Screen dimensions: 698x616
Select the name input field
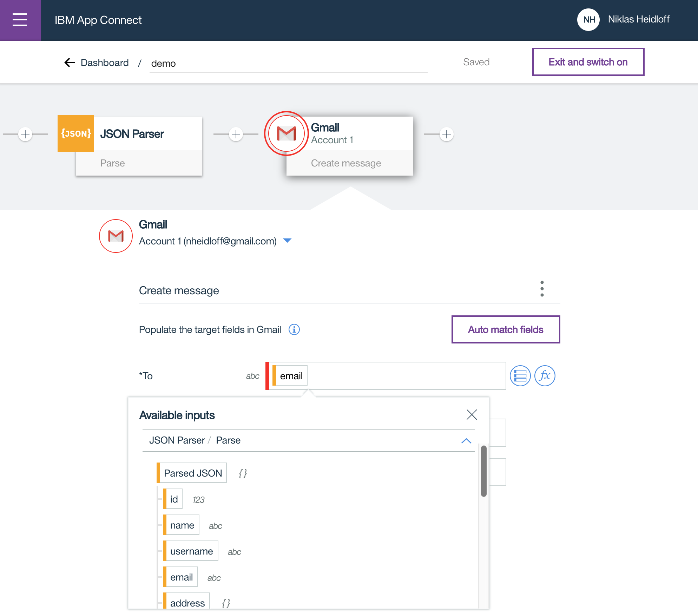click(x=181, y=525)
